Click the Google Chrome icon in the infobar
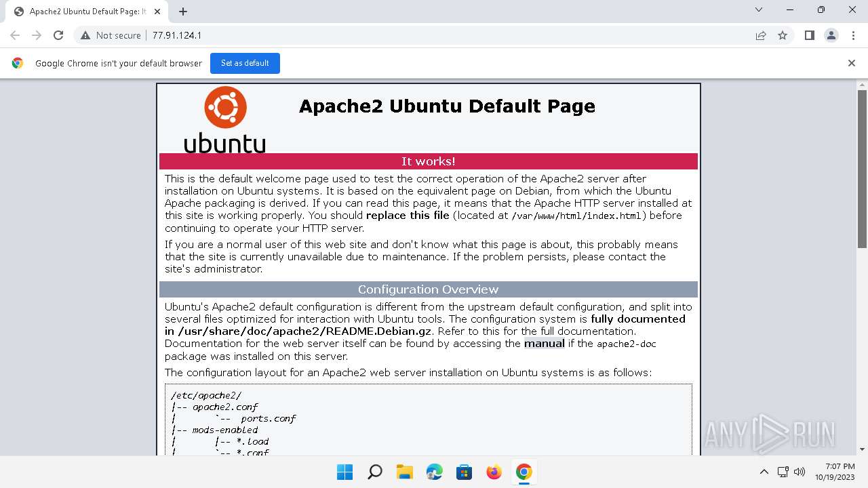 pos(18,63)
